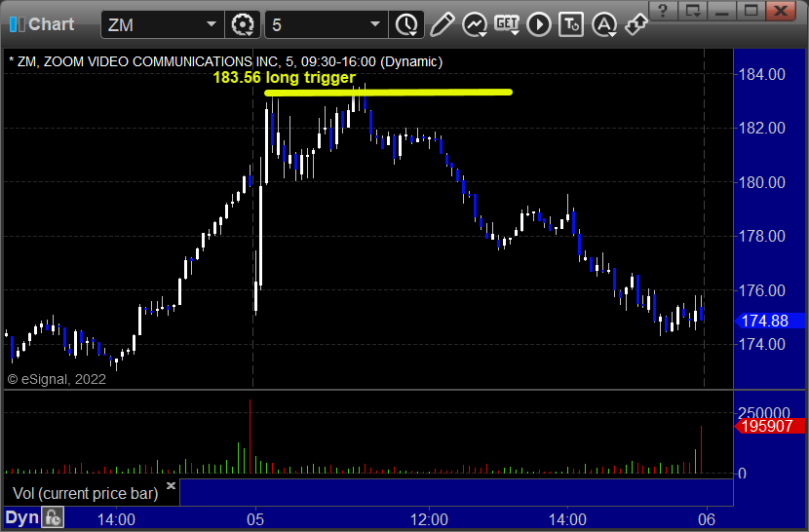Minimize the chart window
Screen dimensions: 809x532
(x=722, y=11)
